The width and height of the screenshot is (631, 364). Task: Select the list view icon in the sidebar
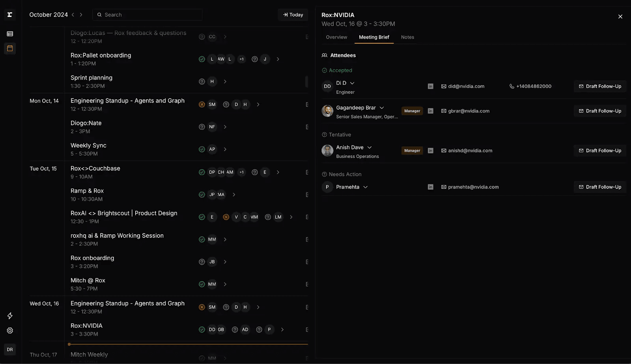pyautogui.click(x=9, y=34)
